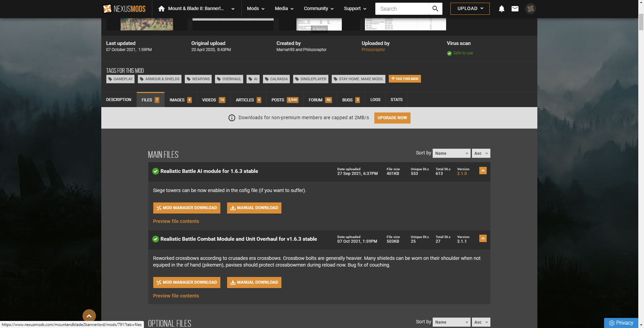644x328 pixels.
Task: Open the Articles tab
Action: pyautogui.click(x=248, y=100)
